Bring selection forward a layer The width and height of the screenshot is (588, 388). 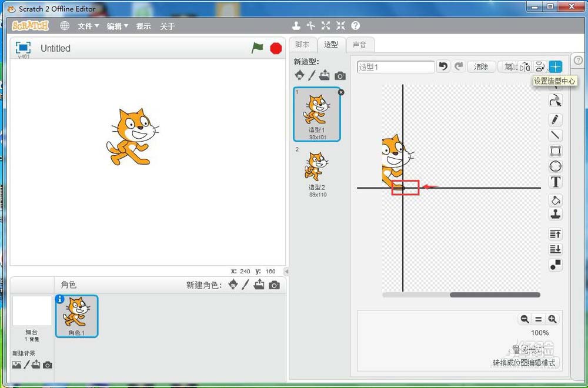tap(556, 235)
